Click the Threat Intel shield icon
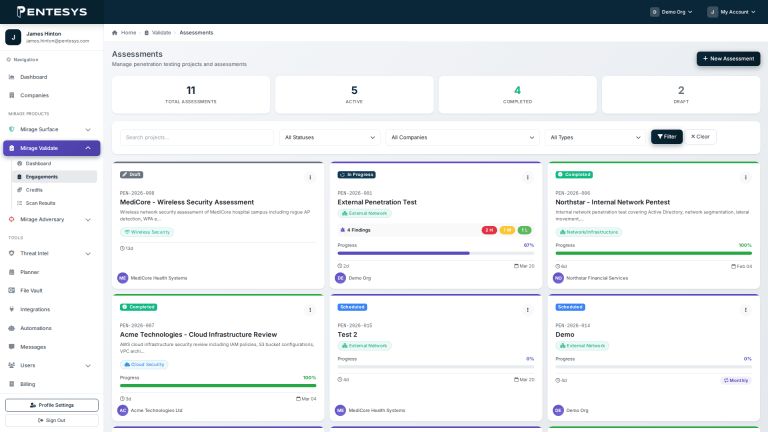This screenshot has height=432, width=768. click(12, 253)
